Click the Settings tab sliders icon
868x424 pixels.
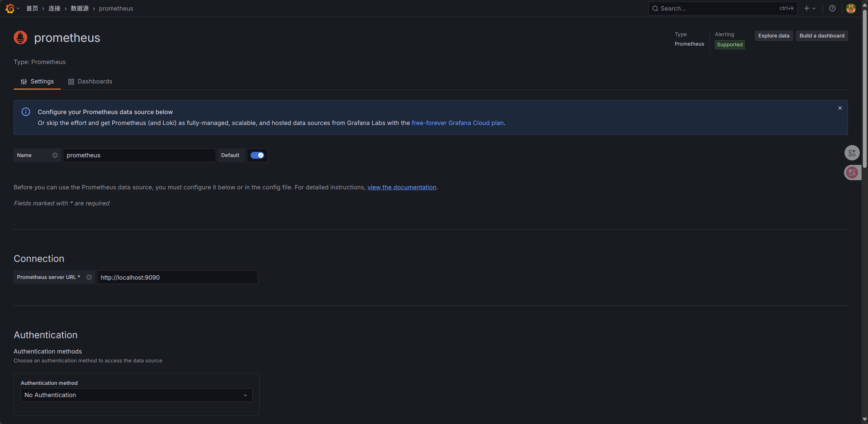tap(24, 82)
